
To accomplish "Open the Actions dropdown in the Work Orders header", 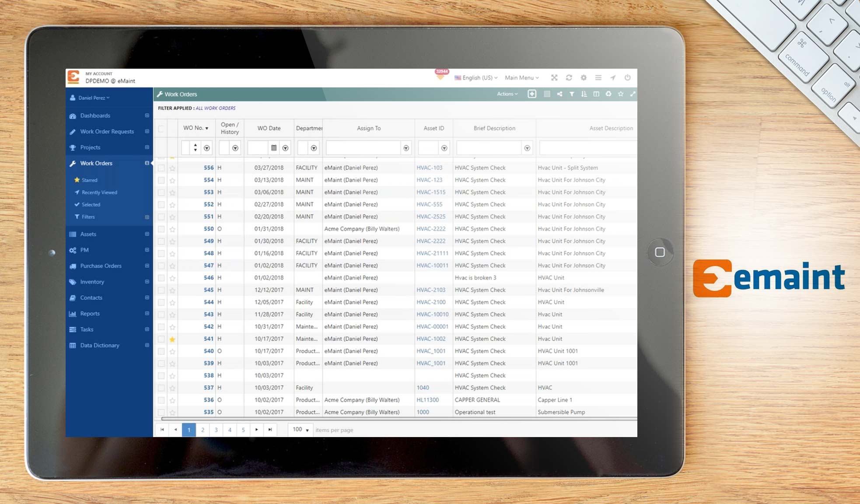I will (x=506, y=94).
